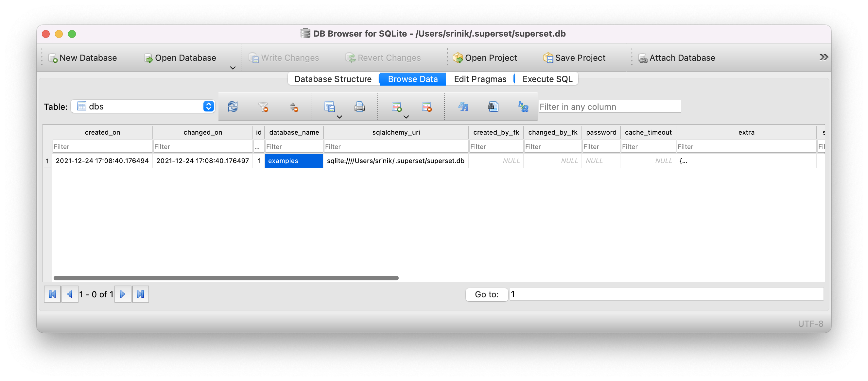Select row header number 1
The height and width of the screenshot is (381, 868).
point(47,161)
